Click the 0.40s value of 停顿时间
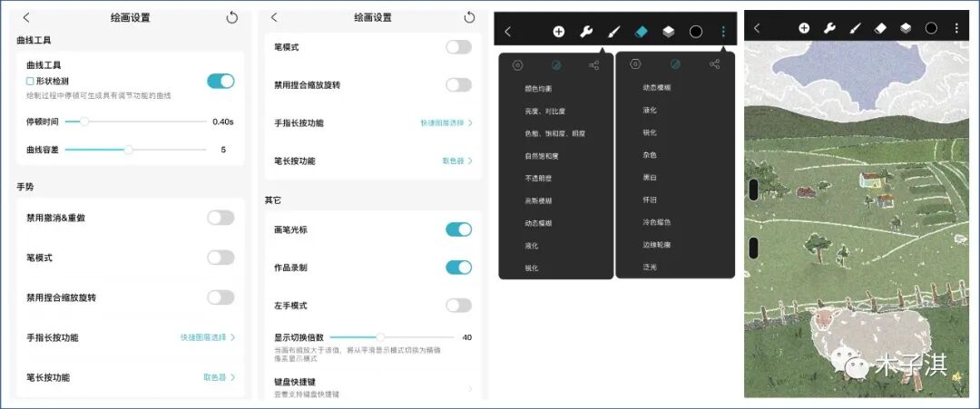 (223, 122)
